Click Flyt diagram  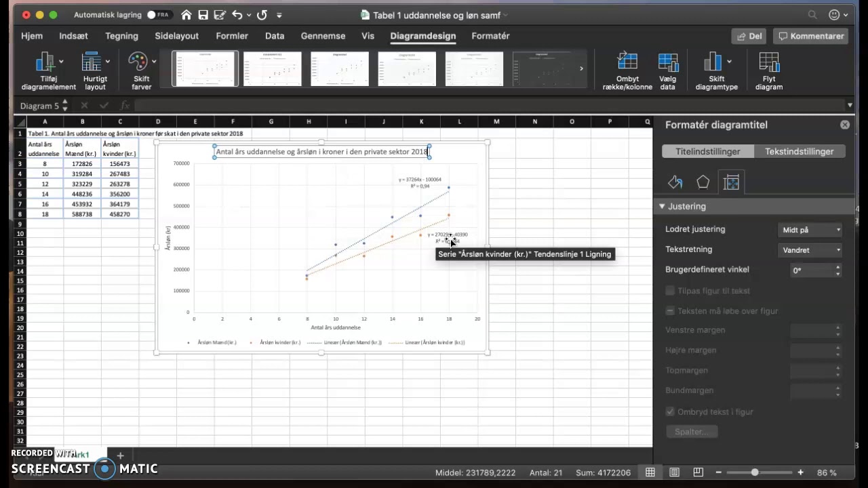tap(769, 71)
